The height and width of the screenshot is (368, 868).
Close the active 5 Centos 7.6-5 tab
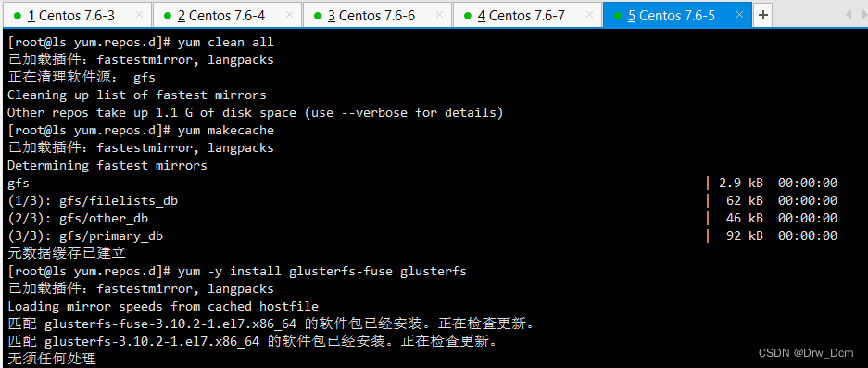coord(740,15)
